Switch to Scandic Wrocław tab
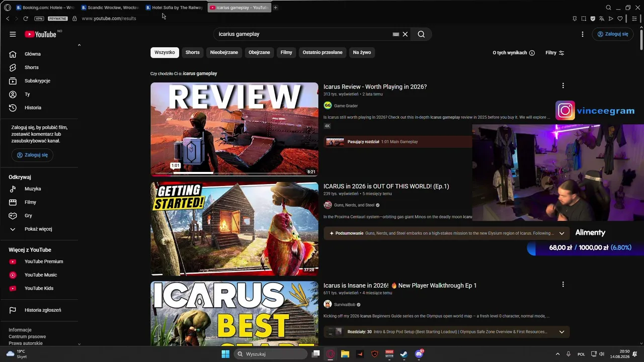 pos(110,8)
